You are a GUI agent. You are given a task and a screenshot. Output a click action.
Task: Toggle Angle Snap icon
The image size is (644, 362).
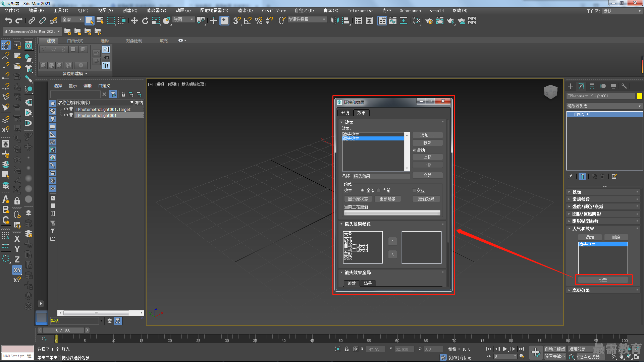coord(248,21)
